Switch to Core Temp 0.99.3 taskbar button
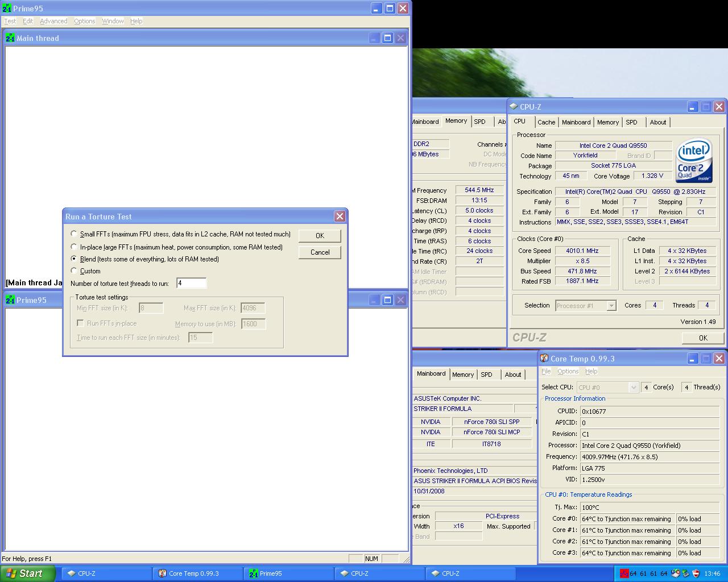 (197, 573)
